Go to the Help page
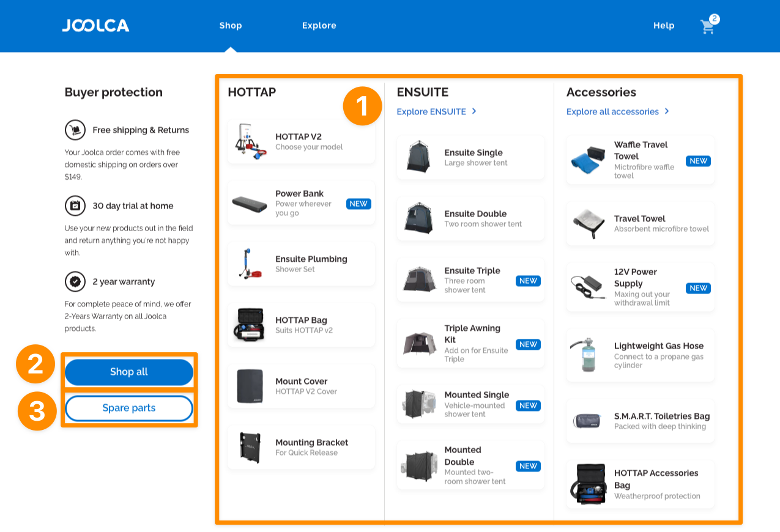This screenshot has height=532, width=780. [x=664, y=26]
